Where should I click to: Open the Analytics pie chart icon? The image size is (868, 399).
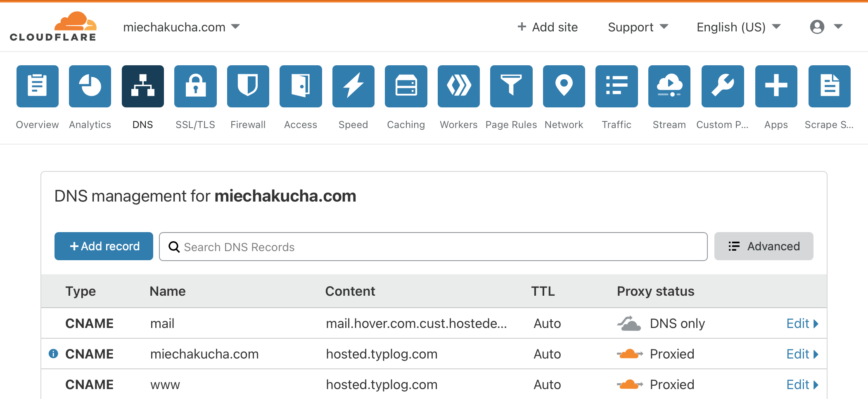(90, 86)
